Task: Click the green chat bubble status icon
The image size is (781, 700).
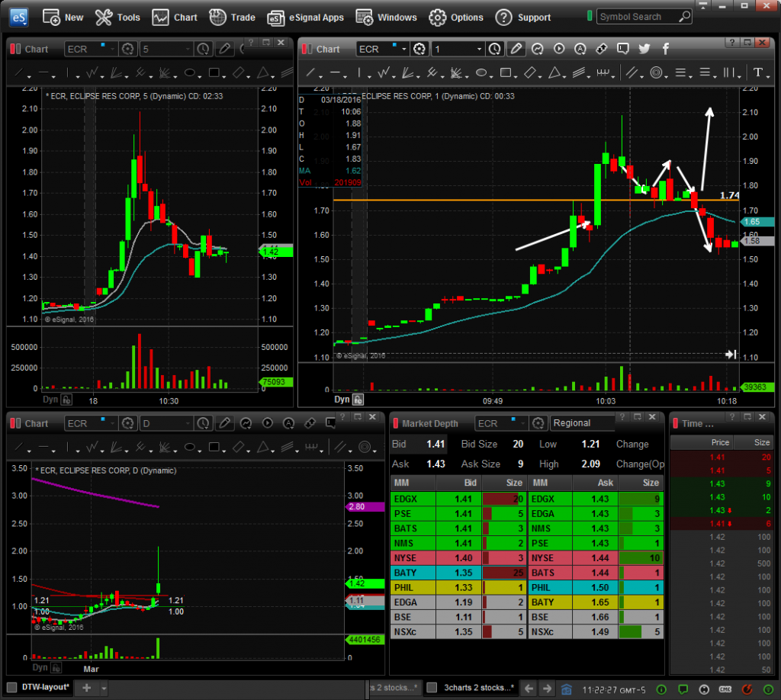Action: click(x=683, y=689)
